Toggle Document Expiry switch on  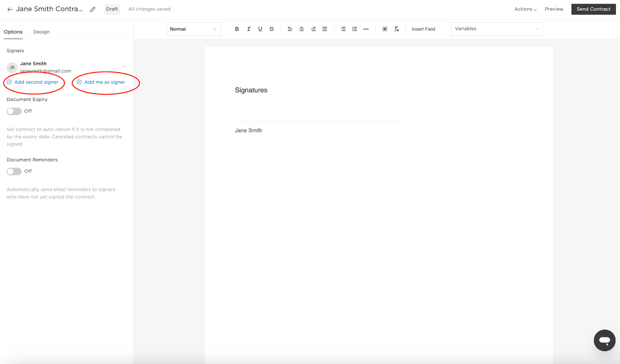click(14, 111)
